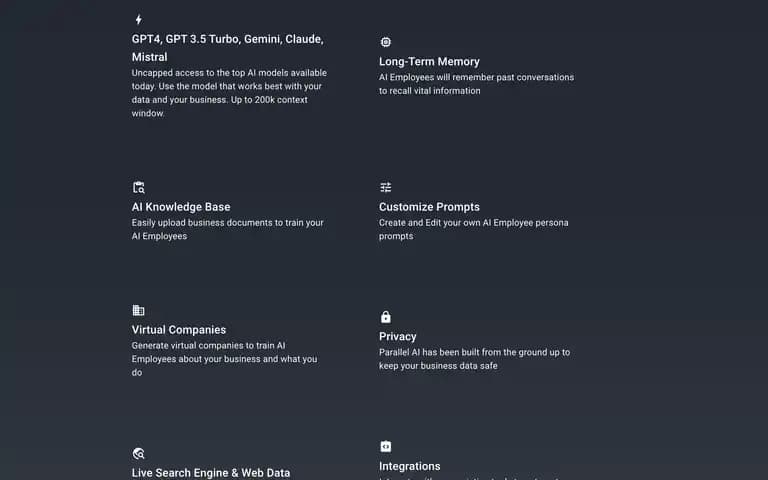Select the GPT4, GPT 3.5 Turbo, Gemini heading

[228, 48]
